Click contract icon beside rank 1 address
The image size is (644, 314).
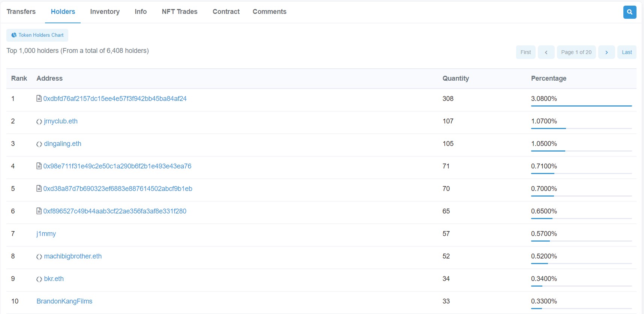(39, 99)
